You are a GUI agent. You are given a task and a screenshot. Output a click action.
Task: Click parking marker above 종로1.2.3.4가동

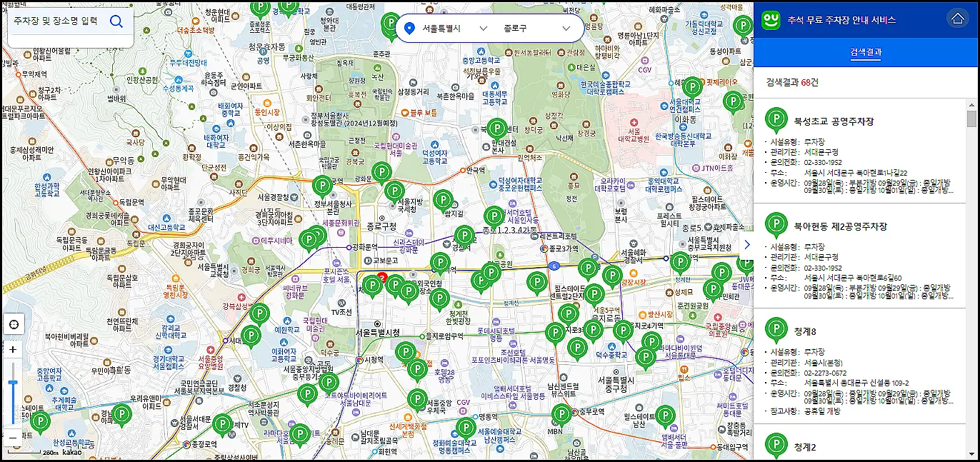point(494,217)
